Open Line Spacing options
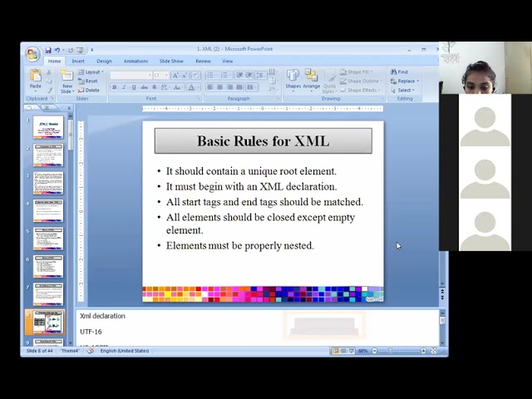532x399 pixels. tap(260, 75)
